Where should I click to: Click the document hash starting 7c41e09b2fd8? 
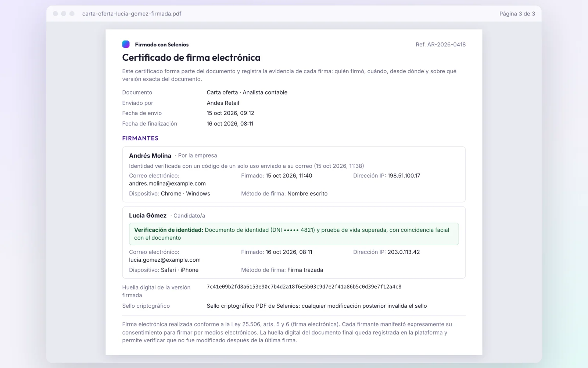(x=304, y=287)
